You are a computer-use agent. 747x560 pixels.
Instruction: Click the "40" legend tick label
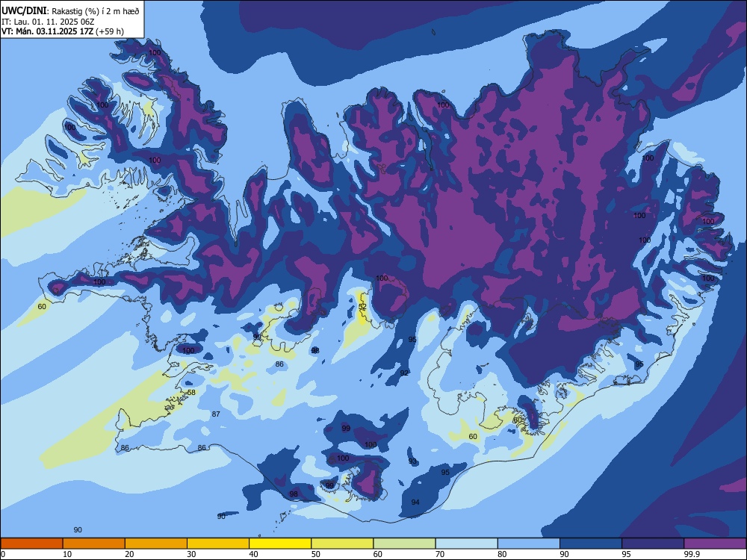pyautogui.click(x=253, y=554)
